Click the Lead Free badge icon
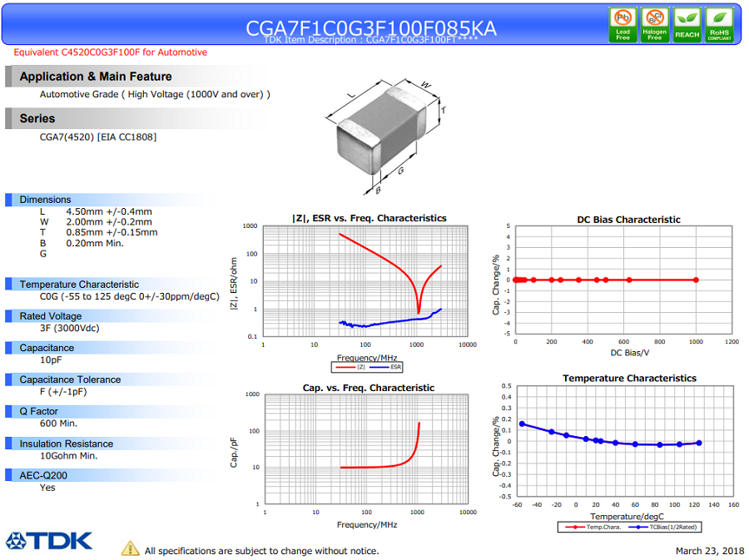 tap(623, 25)
